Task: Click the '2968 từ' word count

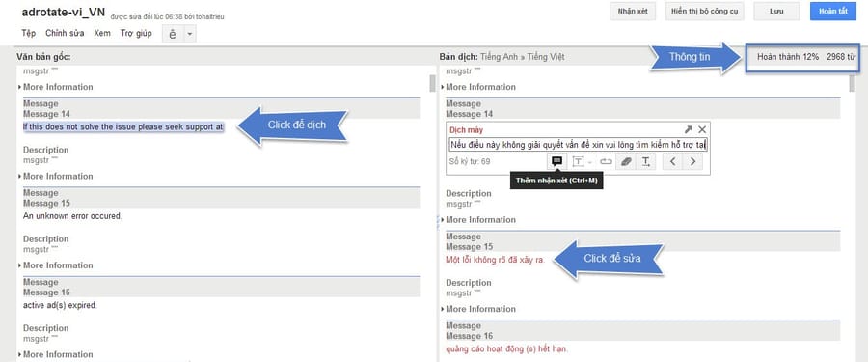Action: pyautogui.click(x=841, y=57)
